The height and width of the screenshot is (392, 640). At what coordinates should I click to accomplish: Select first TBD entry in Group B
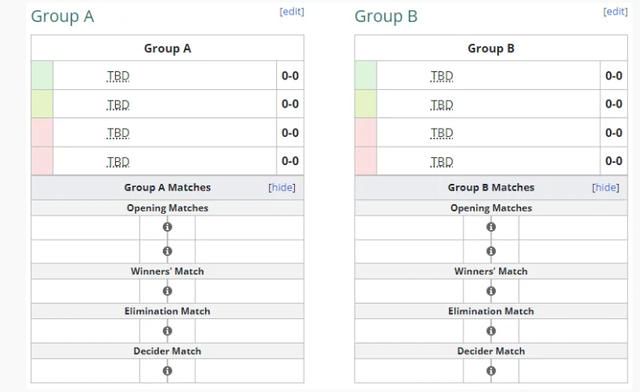pos(442,76)
